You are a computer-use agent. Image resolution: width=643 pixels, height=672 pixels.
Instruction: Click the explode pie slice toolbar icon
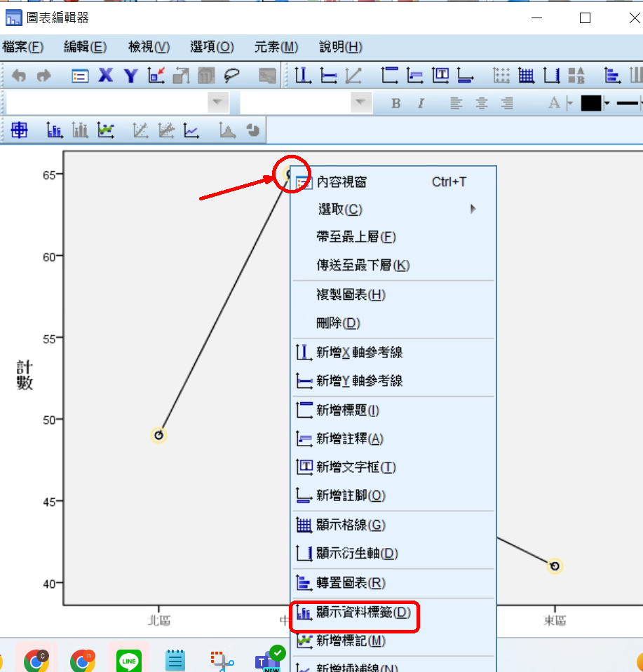253,130
